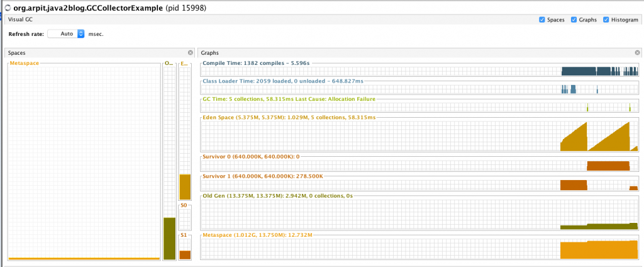Click the "Survivor 1 (640.000K, 640.000K): 278.500K" label
Screen dimensions: 644x267
[263, 176]
